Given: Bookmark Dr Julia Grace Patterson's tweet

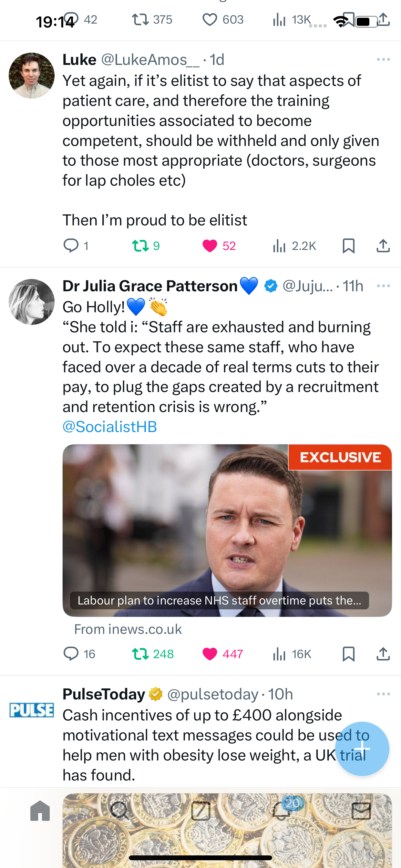Looking at the screenshot, I should [348, 654].
